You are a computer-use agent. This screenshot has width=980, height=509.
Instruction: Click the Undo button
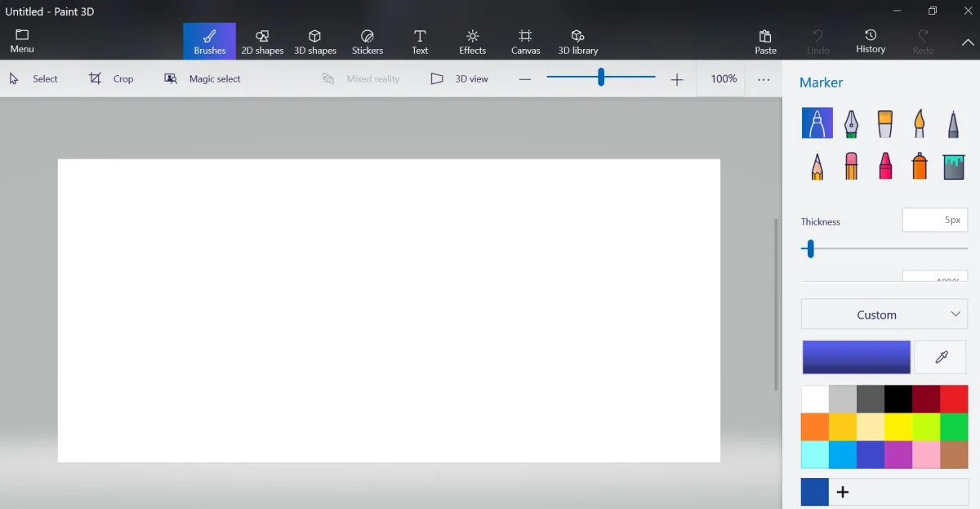[818, 42]
